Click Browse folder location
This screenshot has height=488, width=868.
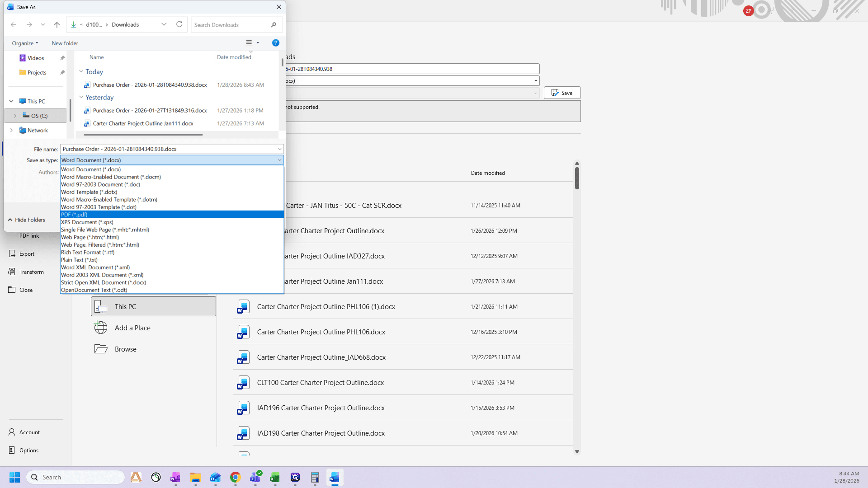point(153,349)
